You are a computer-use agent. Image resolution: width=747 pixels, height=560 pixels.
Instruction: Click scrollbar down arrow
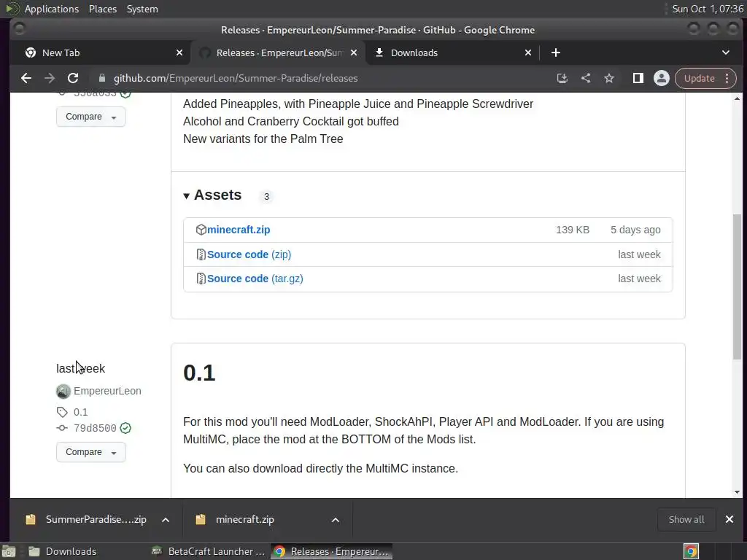click(737, 492)
